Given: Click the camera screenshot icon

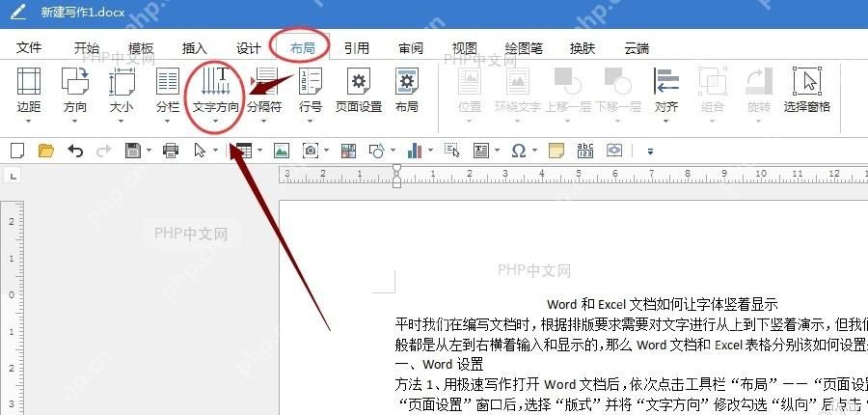Looking at the screenshot, I should pyautogui.click(x=311, y=151).
